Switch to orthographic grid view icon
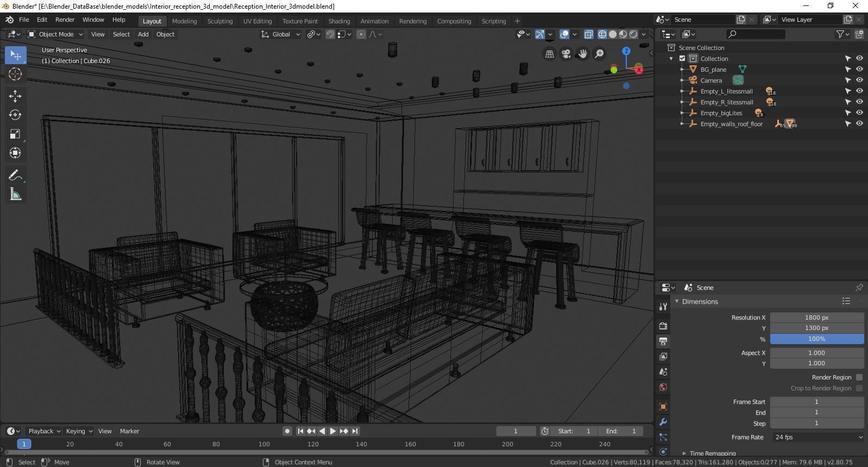Viewport: 868px width, 467px height. point(550,54)
